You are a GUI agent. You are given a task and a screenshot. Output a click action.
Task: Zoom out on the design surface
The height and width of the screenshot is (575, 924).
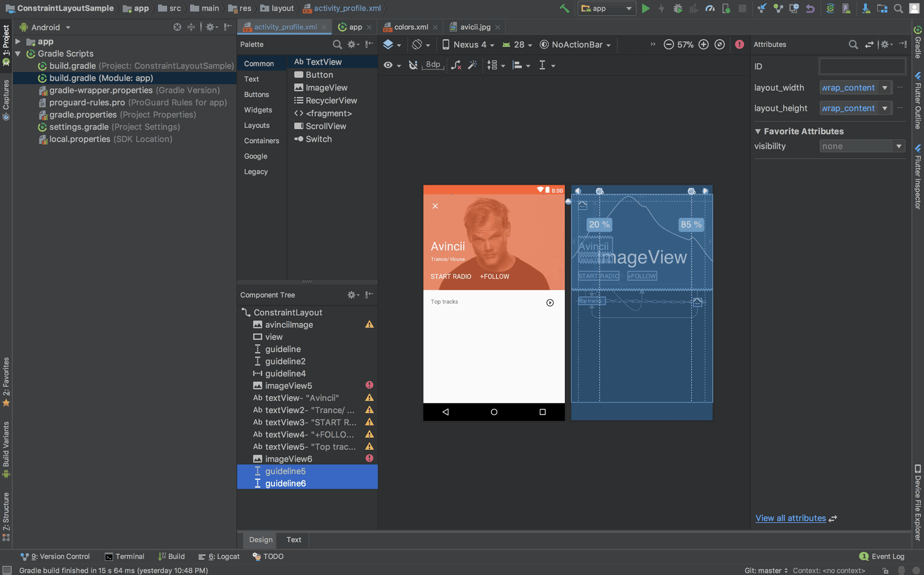669,44
